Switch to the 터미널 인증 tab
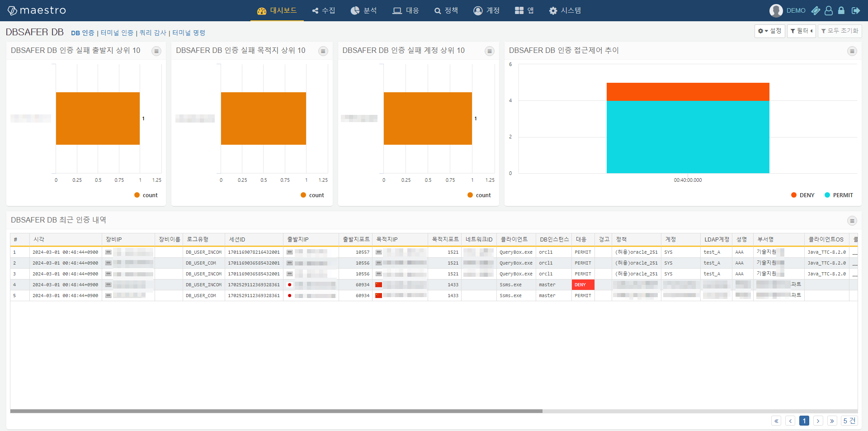 point(117,33)
